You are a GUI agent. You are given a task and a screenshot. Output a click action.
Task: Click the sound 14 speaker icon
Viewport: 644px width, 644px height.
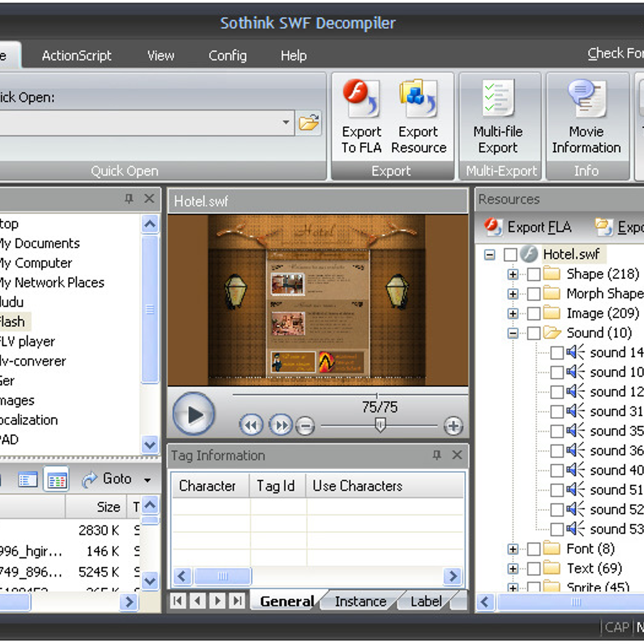coord(575,352)
